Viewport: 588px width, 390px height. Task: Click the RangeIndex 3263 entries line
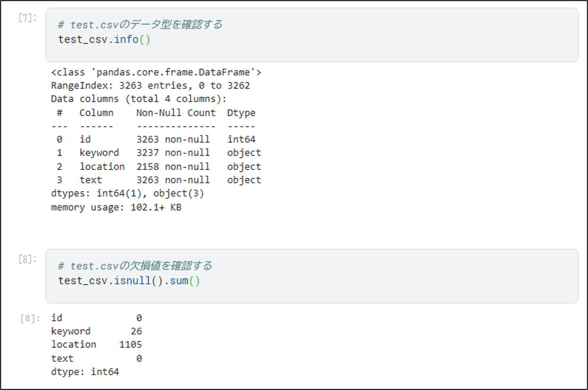pos(150,86)
